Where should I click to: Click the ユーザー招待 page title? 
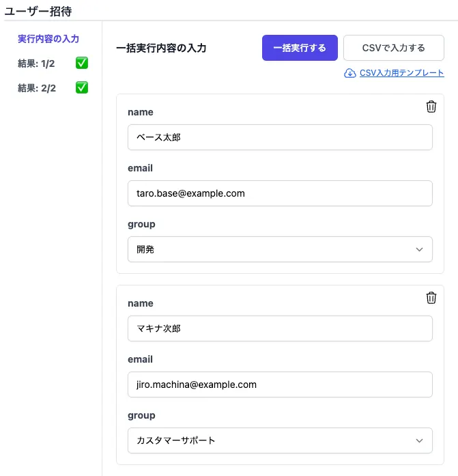(x=38, y=12)
